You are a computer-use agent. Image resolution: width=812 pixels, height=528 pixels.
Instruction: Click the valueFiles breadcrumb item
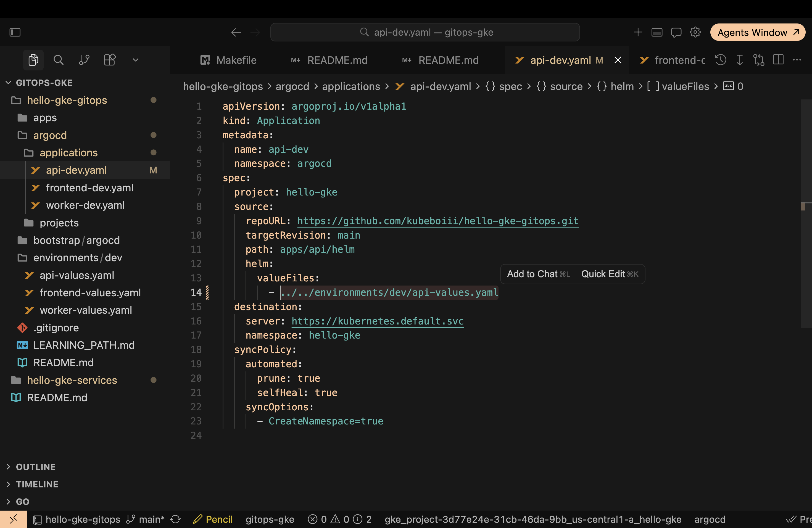click(678, 87)
